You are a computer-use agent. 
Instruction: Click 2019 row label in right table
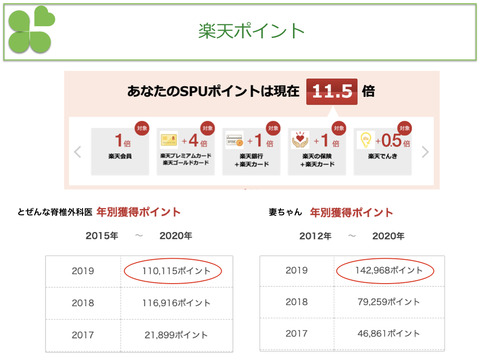(296, 270)
